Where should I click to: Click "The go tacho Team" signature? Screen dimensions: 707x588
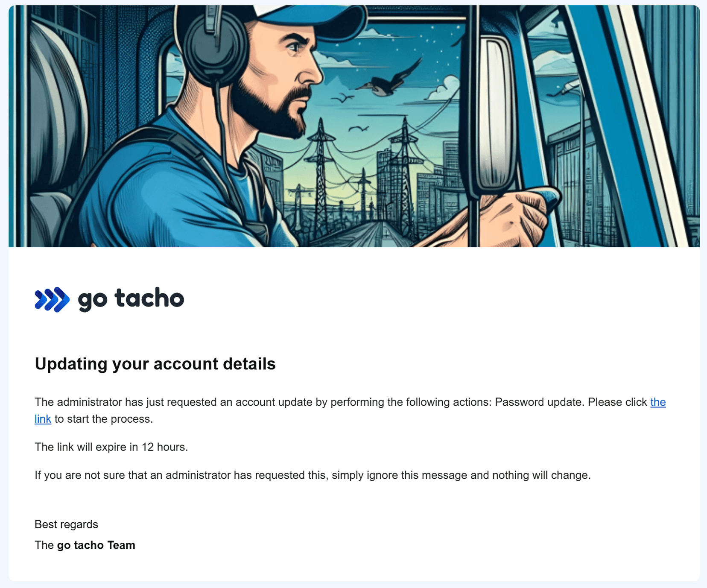pyautogui.click(x=85, y=545)
